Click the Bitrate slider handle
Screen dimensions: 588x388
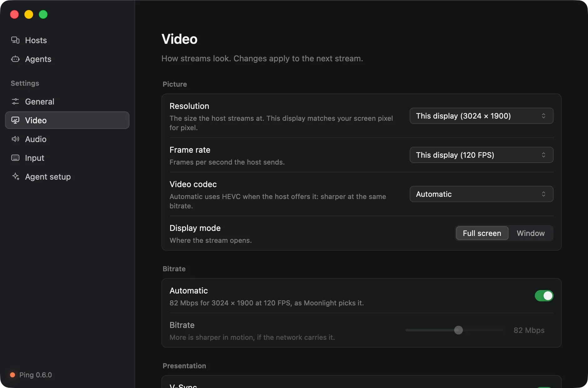click(458, 330)
